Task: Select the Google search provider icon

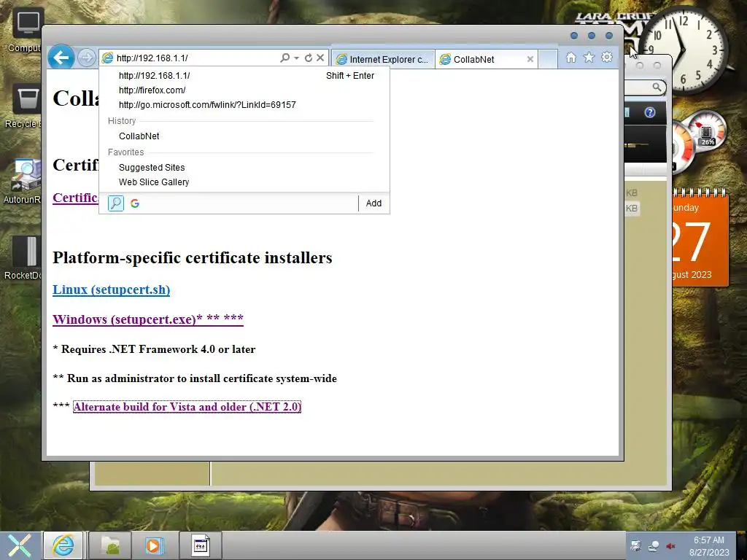Action: pyautogui.click(x=135, y=203)
